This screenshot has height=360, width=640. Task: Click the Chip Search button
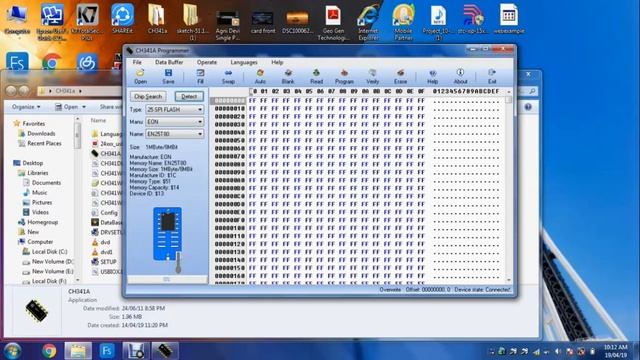[148, 96]
